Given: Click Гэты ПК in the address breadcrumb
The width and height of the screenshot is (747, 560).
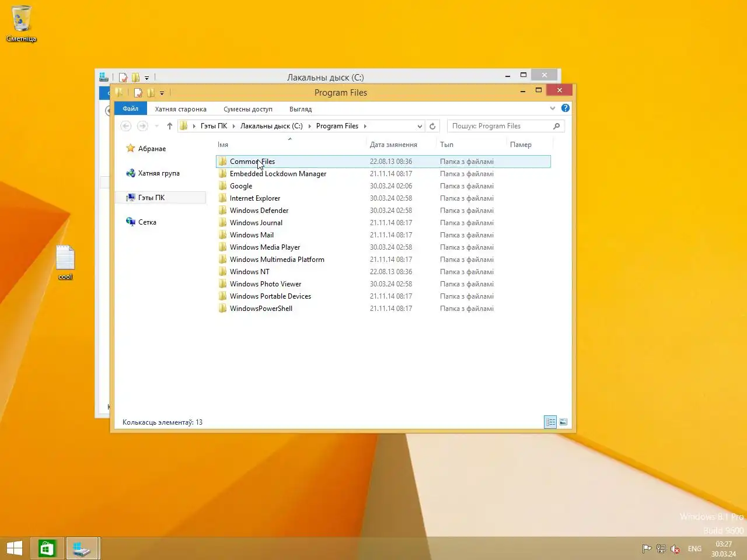Looking at the screenshot, I should point(214,126).
